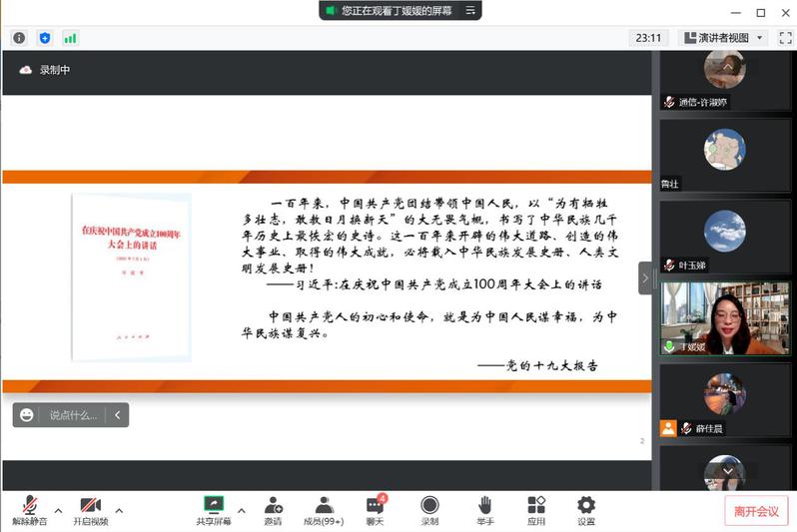The image size is (797, 532).
Task: Open the Apps (应用) icon
Action: point(536,510)
